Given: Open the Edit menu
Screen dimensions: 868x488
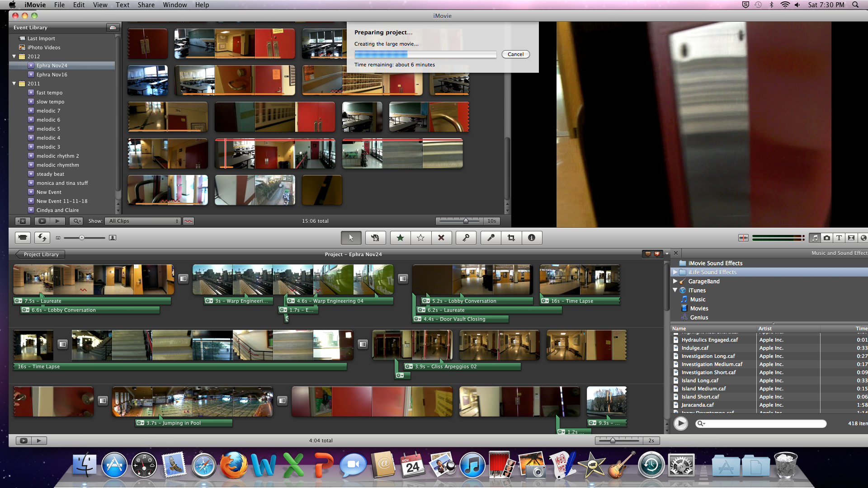Looking at the screenshot, I should (x=79, y=5).
